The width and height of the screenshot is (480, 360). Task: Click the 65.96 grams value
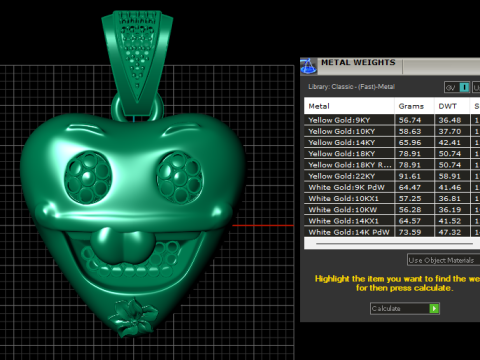410,143
